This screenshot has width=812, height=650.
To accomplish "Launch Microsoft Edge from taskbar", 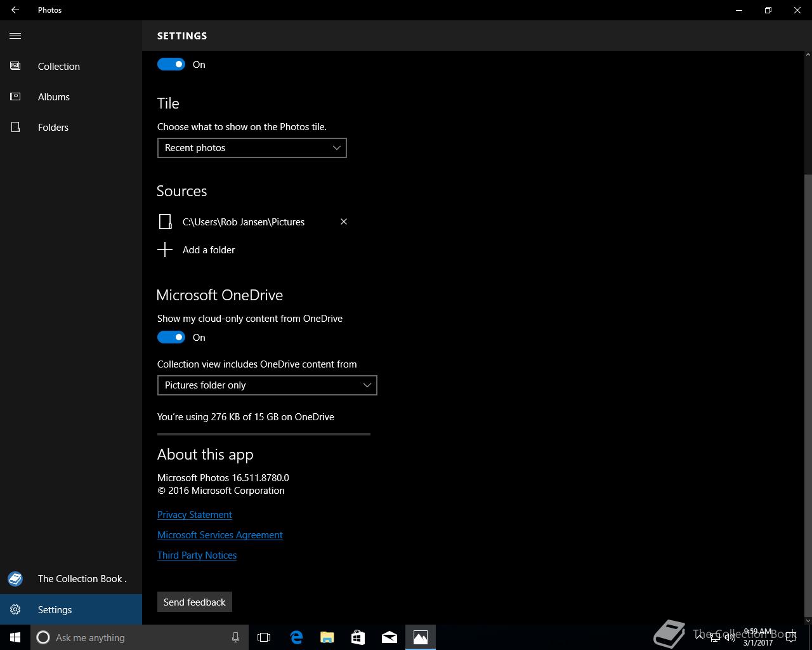I will click(x=296, y=637).
